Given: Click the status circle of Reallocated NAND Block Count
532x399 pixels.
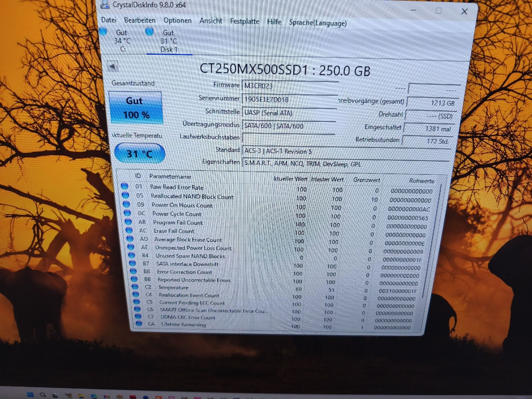Looking at the screenshot, I should tap(126, 195).
